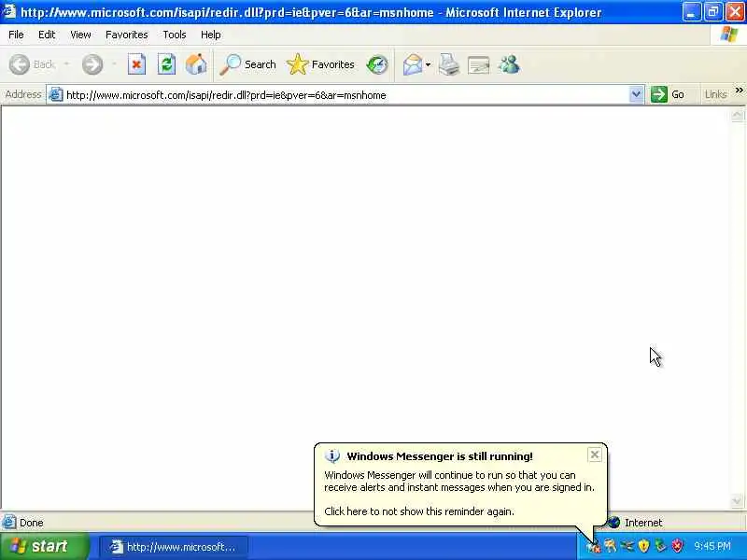Click inside the Address URL field
747x560 pixels.
[x=345, y=95]
